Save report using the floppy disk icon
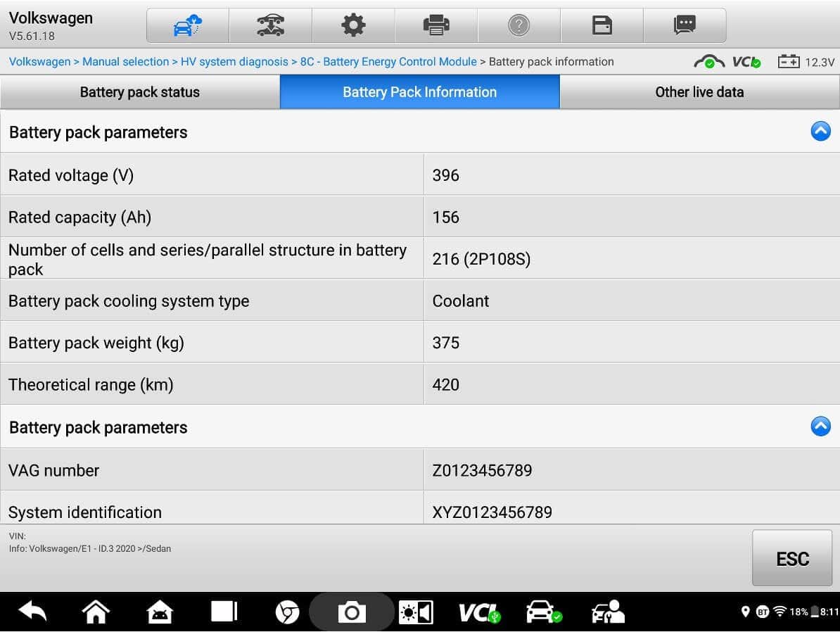 pos(602,26)
